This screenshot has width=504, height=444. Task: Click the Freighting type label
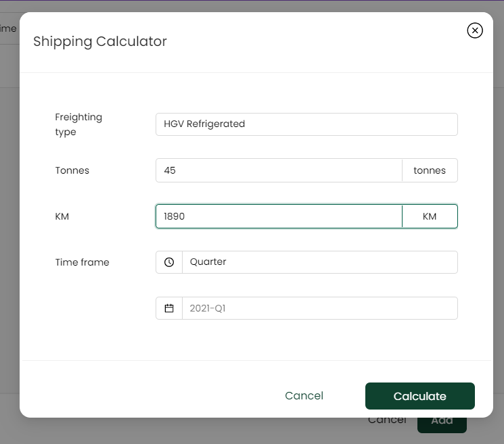coord(78,124)
